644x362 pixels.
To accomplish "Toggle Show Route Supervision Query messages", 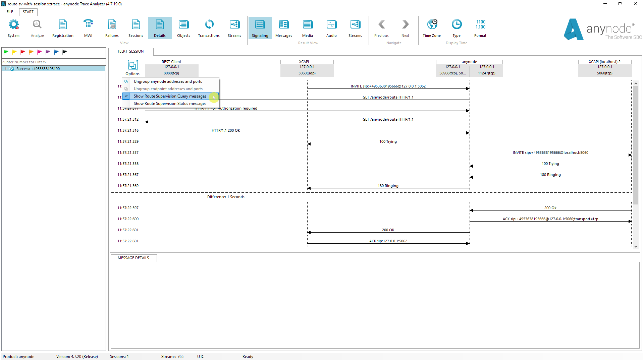I will point(170,96).
